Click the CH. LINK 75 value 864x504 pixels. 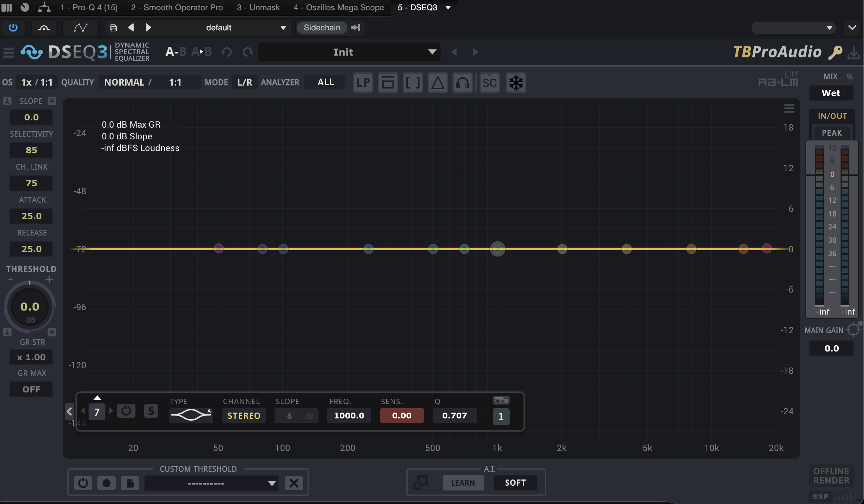click(31, 183)
